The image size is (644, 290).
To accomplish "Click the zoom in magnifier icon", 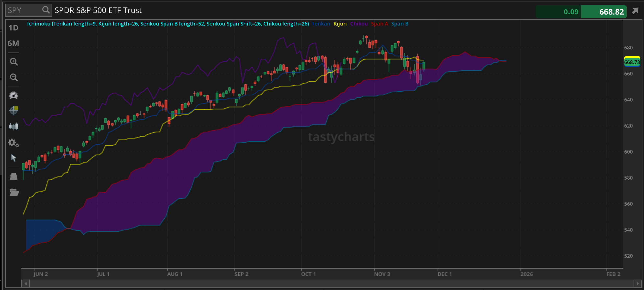I will 14,62.
